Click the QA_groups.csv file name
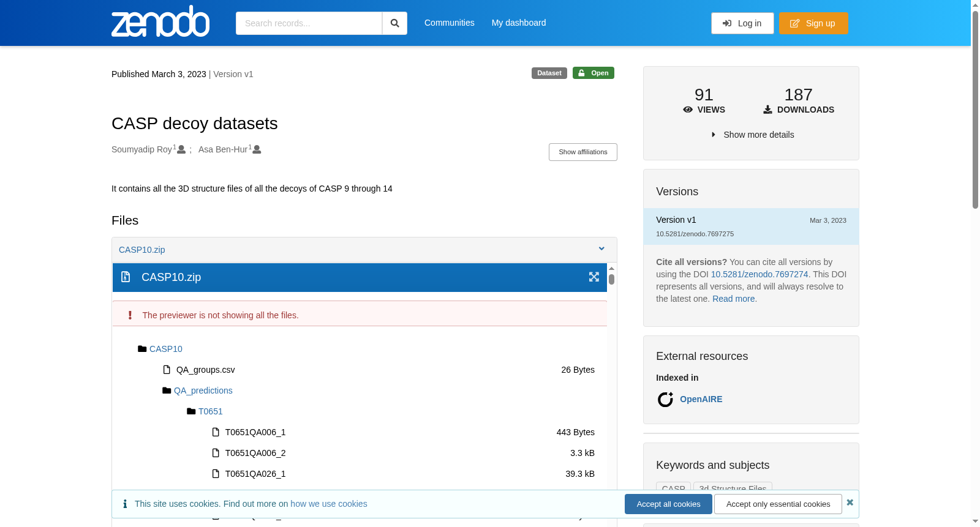 click(206, 370)
